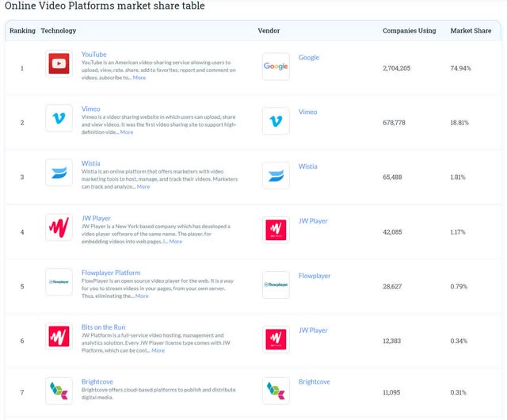Click the YouTube technology logo icon
Image resolution: width=507 pixels, height=420 pixels.
59,63
